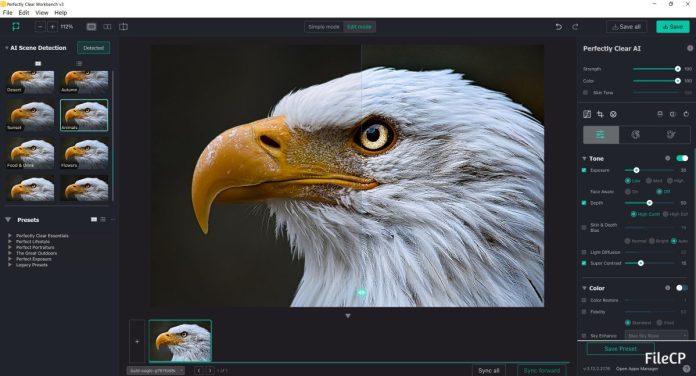Redo the last adjustment

pyautogui.click(x=575, y=27)
